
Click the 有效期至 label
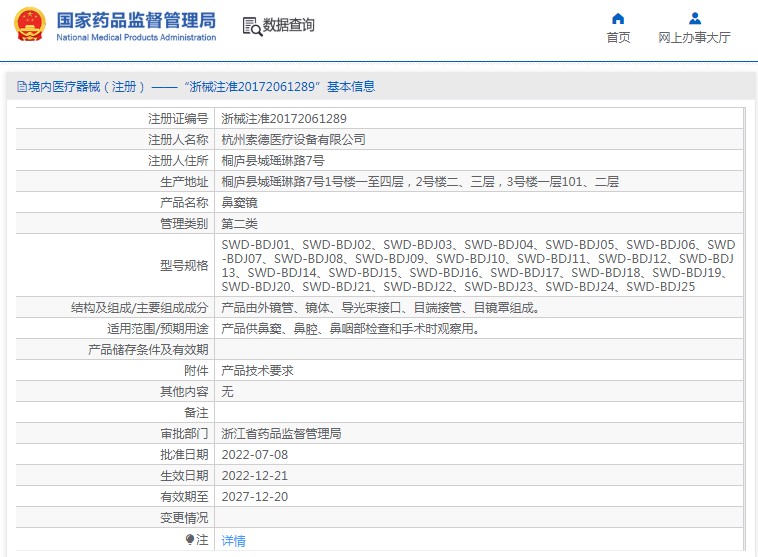pos(184,497)
